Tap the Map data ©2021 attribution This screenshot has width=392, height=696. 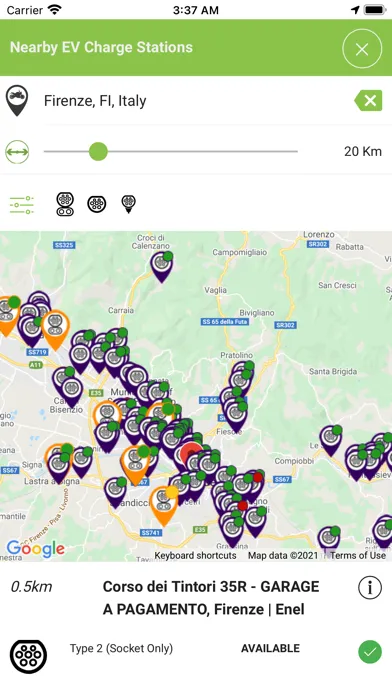tap(283, 555)
